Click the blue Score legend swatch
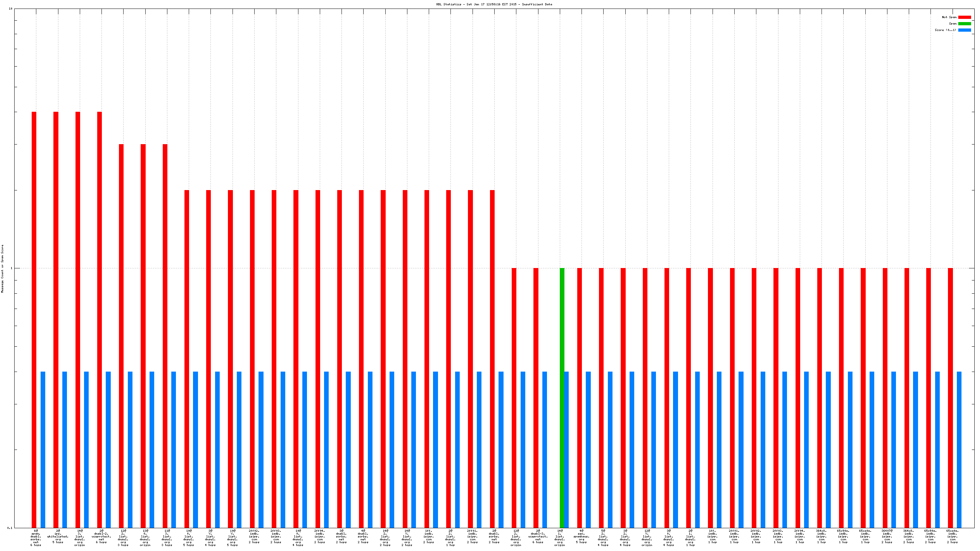The image size is (980, 551). click(x=964, y=30)
